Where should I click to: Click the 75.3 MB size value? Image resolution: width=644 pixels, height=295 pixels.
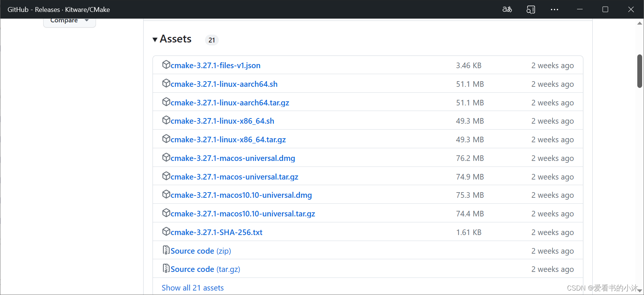point(470,195)
